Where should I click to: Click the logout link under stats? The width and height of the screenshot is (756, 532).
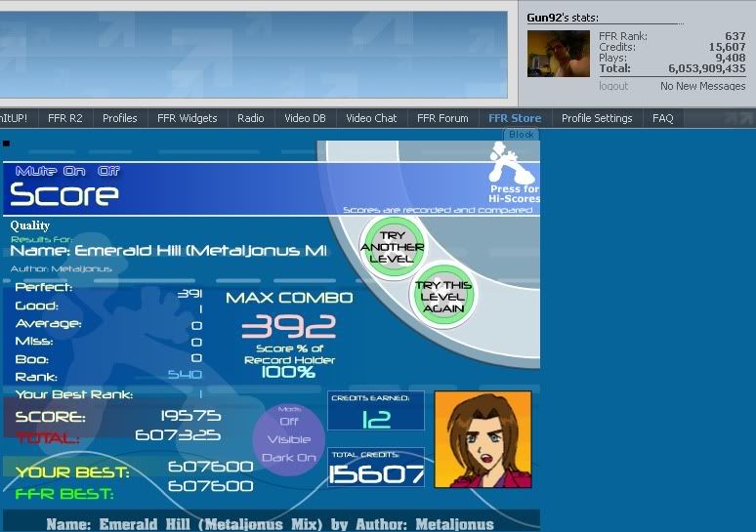(613, 86)
